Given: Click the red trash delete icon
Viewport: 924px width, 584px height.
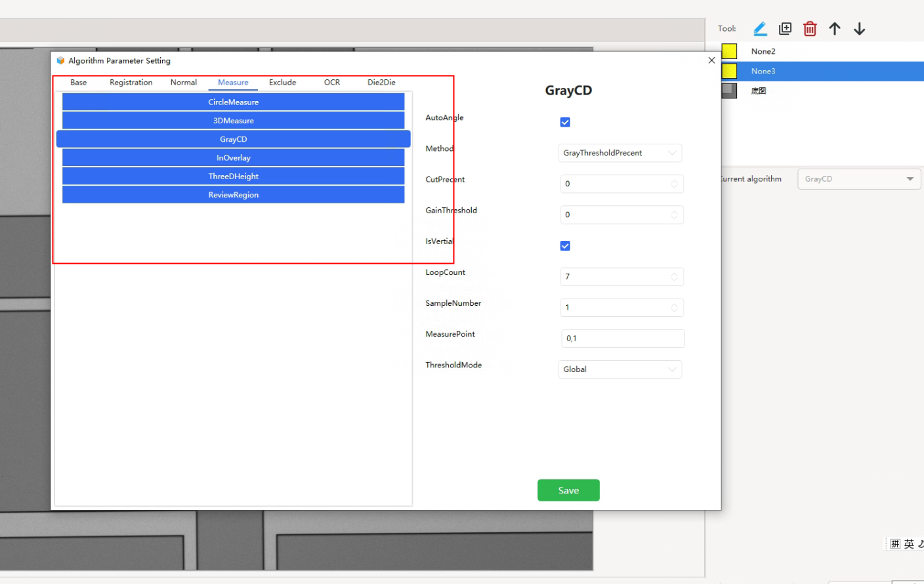Looking at the screenshot, I should click(810, 29).
